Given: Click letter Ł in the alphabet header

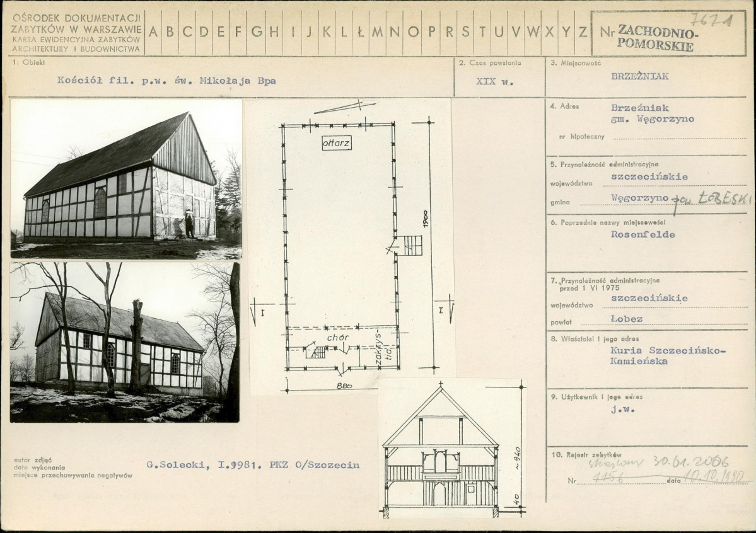Looking at the screenshot, I should [x=361, y=32].
